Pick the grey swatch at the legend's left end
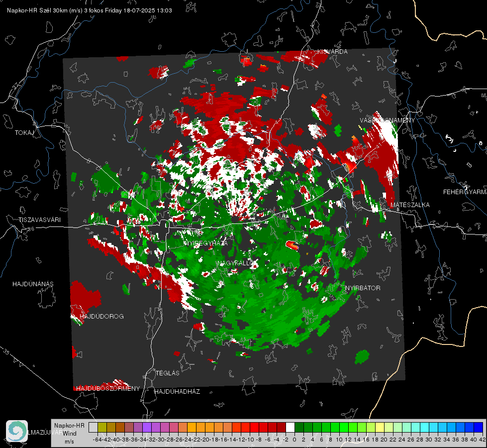 point(93,427)
